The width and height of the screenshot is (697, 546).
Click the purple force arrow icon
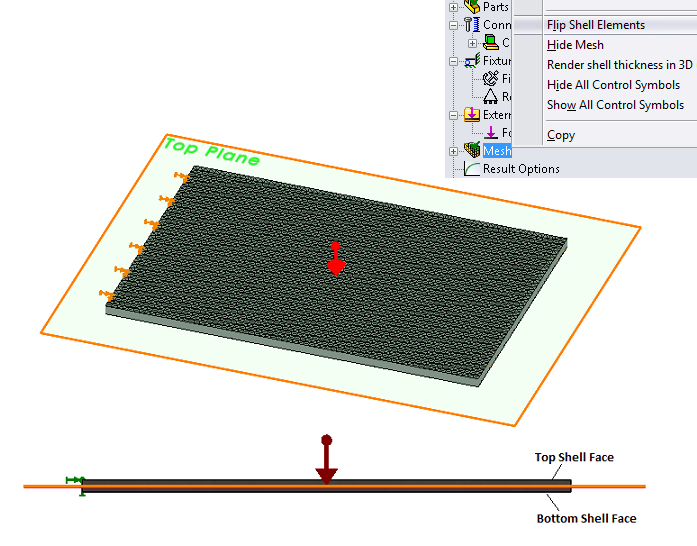pyautogui.click(x=491, y=132)
